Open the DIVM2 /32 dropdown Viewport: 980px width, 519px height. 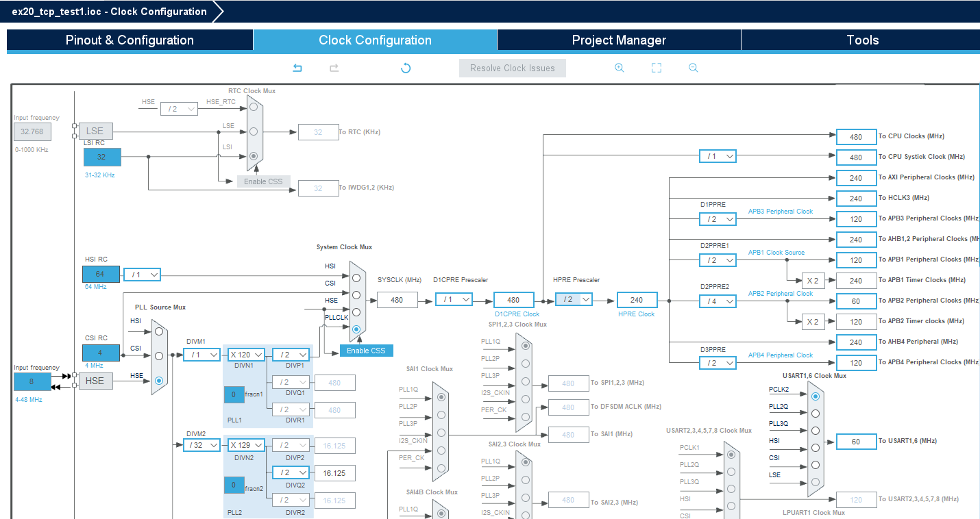tap(202, 445)
